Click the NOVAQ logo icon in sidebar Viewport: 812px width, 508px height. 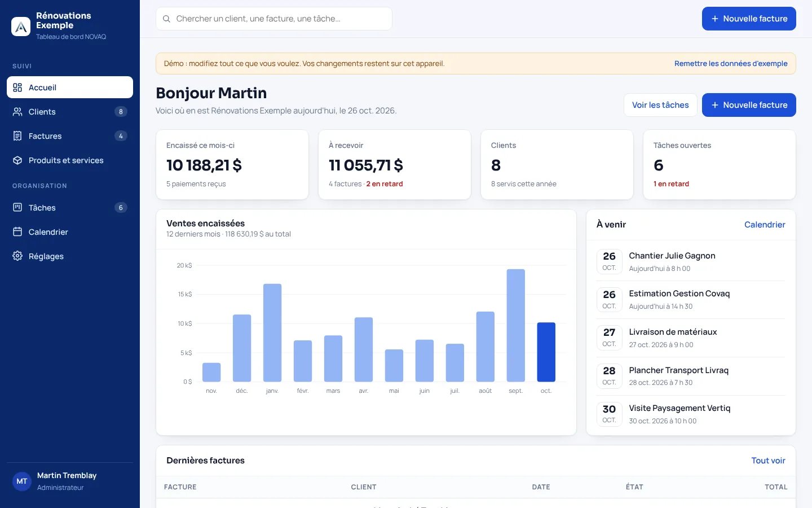click(21, 26)
